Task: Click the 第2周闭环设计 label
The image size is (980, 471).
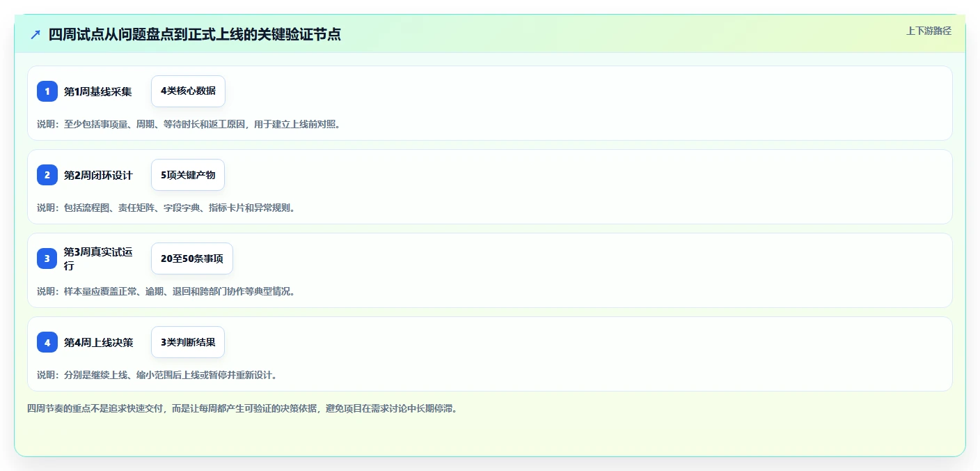Action: 98,175
